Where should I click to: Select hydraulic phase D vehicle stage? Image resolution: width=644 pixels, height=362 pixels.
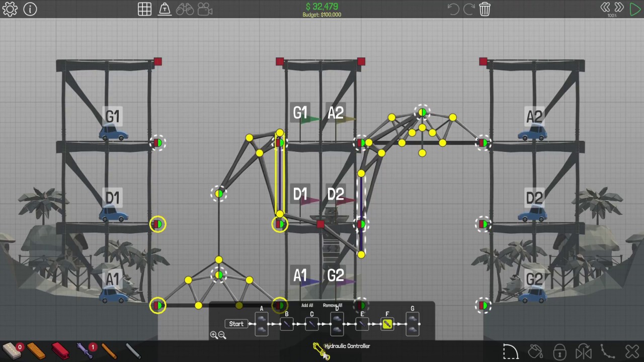(x=337, y=324)
